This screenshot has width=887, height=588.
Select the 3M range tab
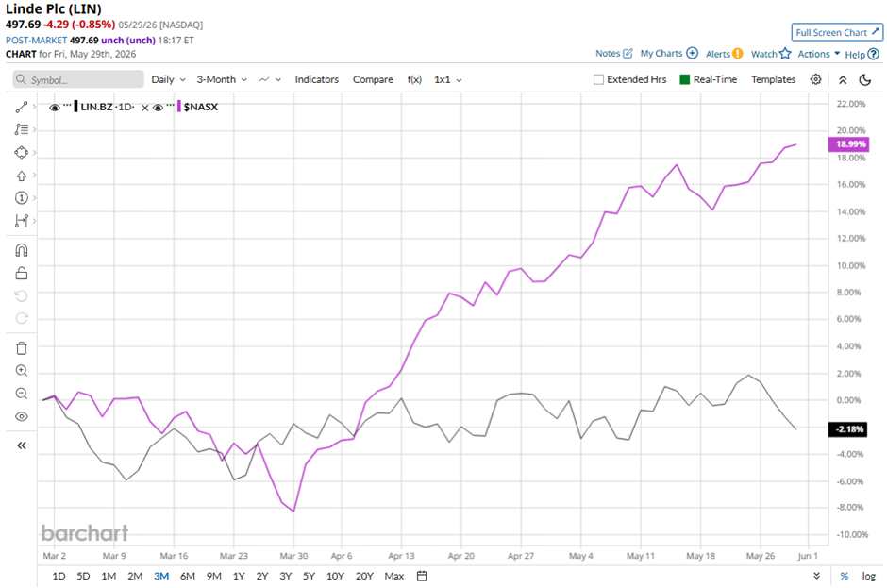[161, 576]
